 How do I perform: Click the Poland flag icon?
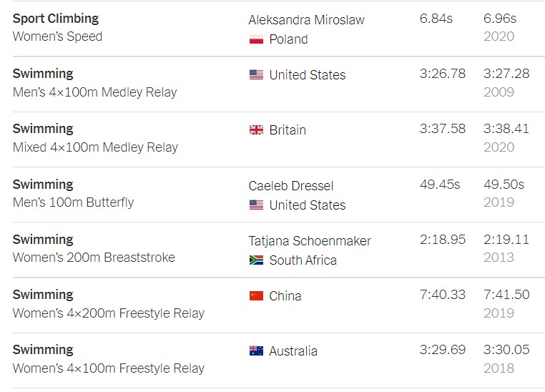tap(256, 39)
